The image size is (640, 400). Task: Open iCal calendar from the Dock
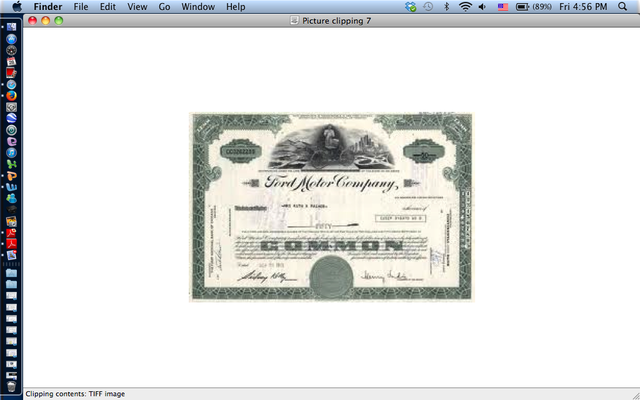point(11,62)
